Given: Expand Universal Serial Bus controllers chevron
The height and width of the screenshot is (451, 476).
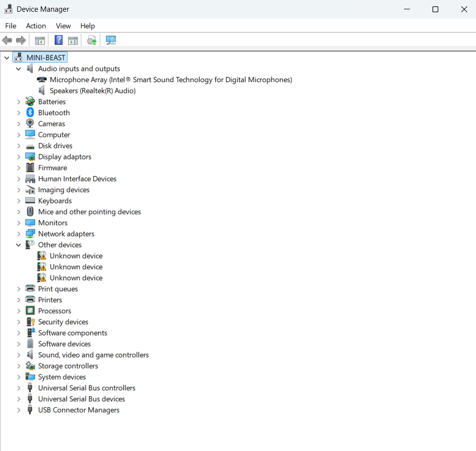Looking at the screenshot, I should tap(19, 388).
